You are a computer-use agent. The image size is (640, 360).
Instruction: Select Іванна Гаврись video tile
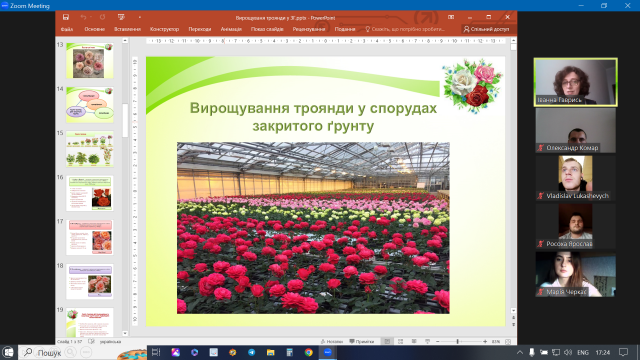tap(576, 82)
